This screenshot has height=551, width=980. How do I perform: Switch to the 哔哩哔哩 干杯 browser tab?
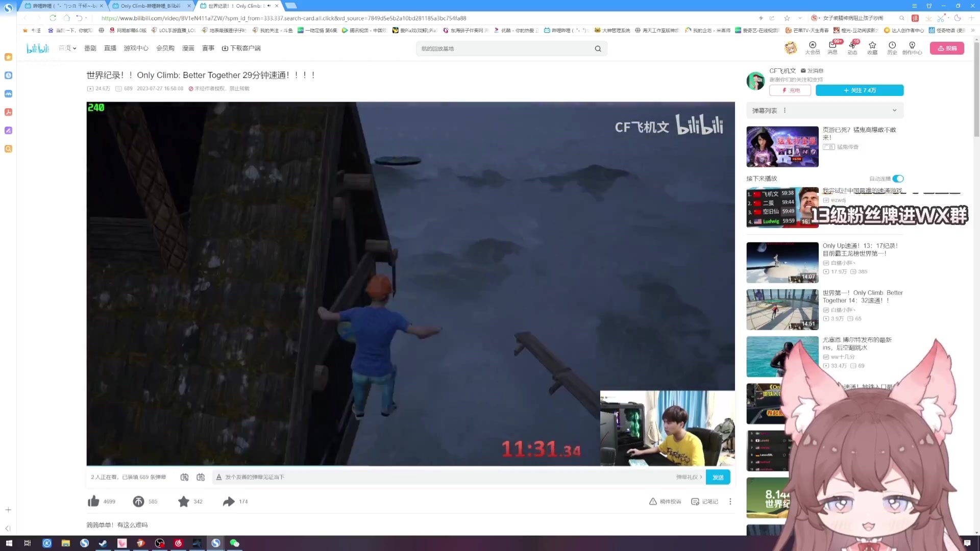(65, 6)
